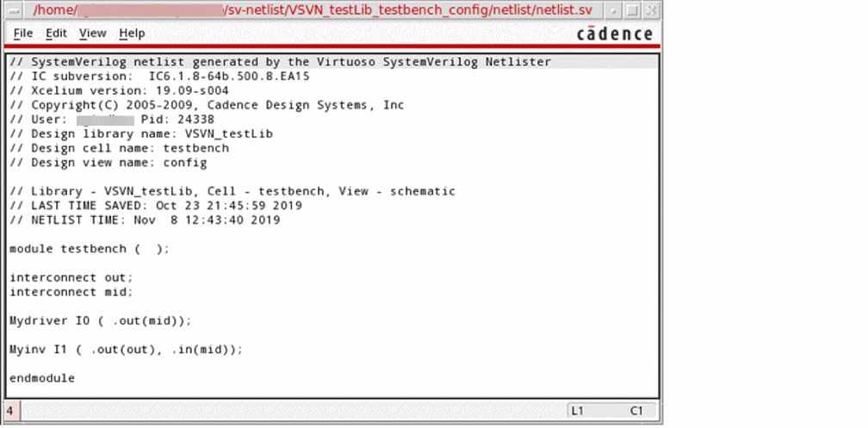The image size is (868, 428).
Task: Open the Edit menu
Action: 56,34
